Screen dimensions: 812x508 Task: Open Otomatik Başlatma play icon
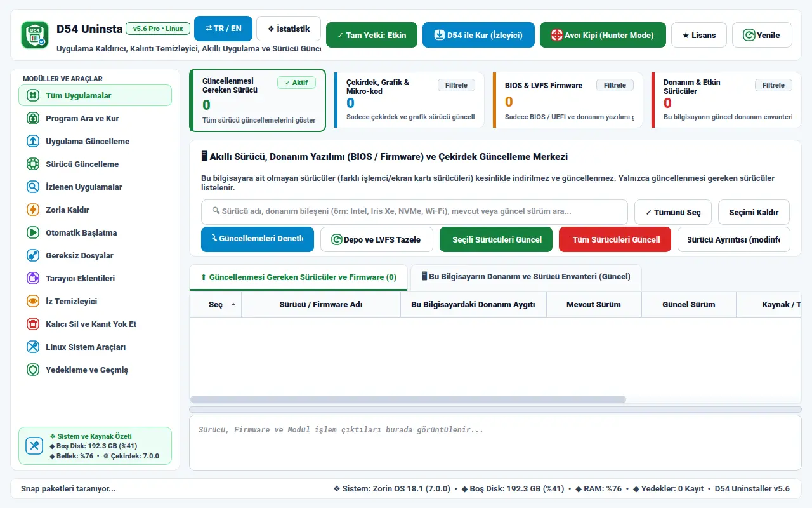click(x=33, y=233)
